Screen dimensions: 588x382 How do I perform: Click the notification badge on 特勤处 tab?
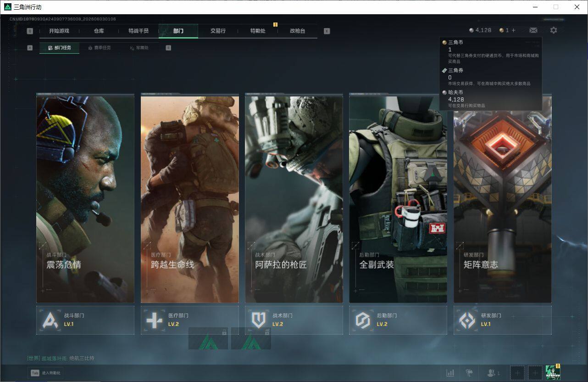tap(275, 24)
